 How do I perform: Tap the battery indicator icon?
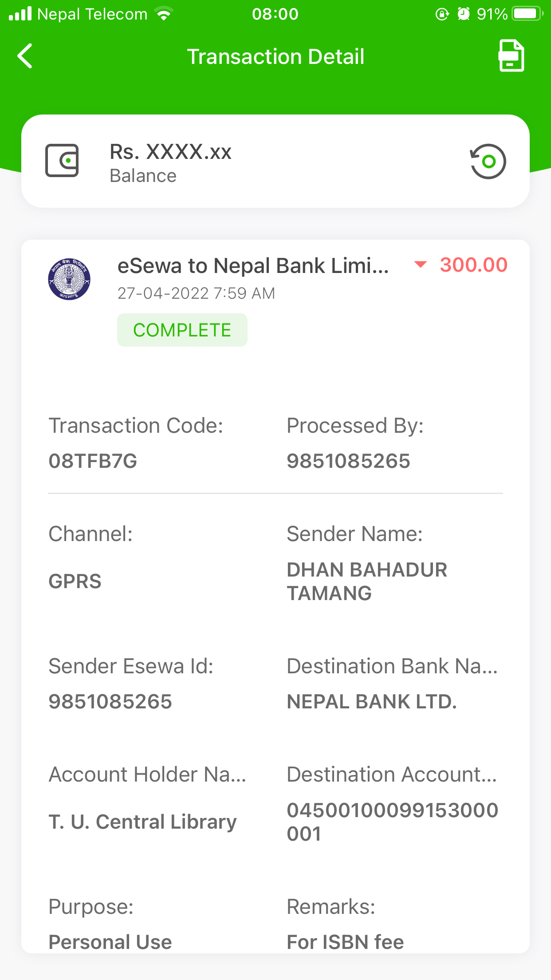pyautogui.click(x=527, y=14)
